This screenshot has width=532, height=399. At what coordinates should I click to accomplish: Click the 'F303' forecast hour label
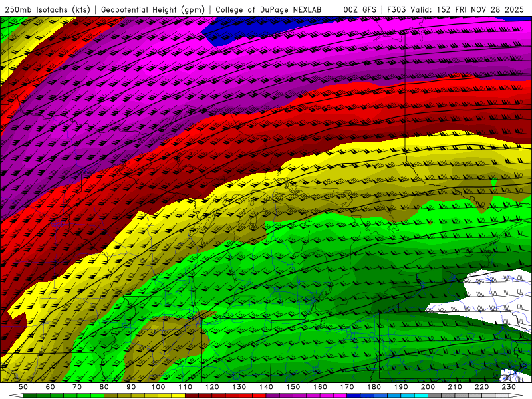tap(397, 10)
